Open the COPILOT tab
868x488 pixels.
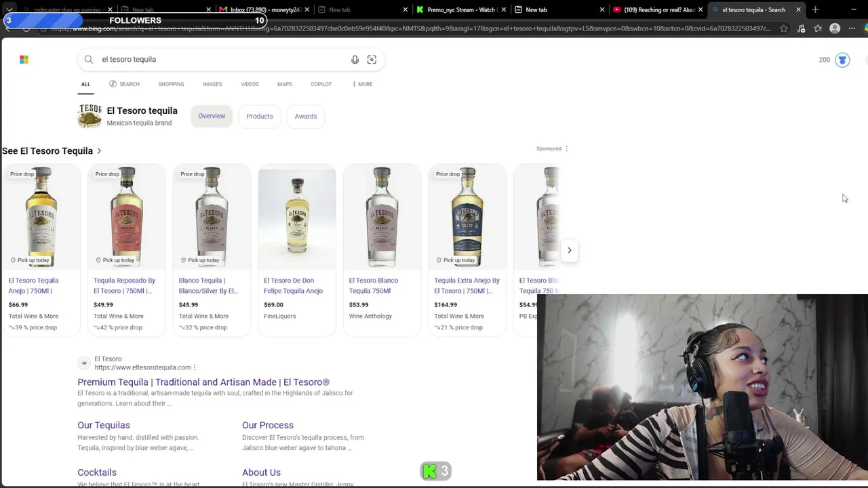(321, 84)
